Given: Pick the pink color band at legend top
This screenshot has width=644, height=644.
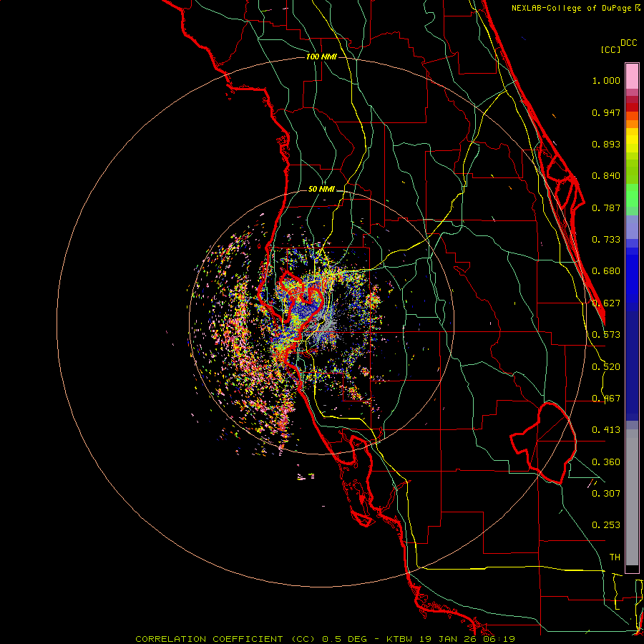Looking at the screenshot, I should tap(632, 77).
